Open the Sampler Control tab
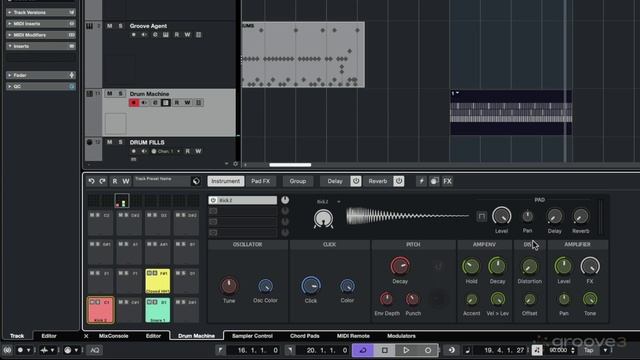 coord(252,336)
